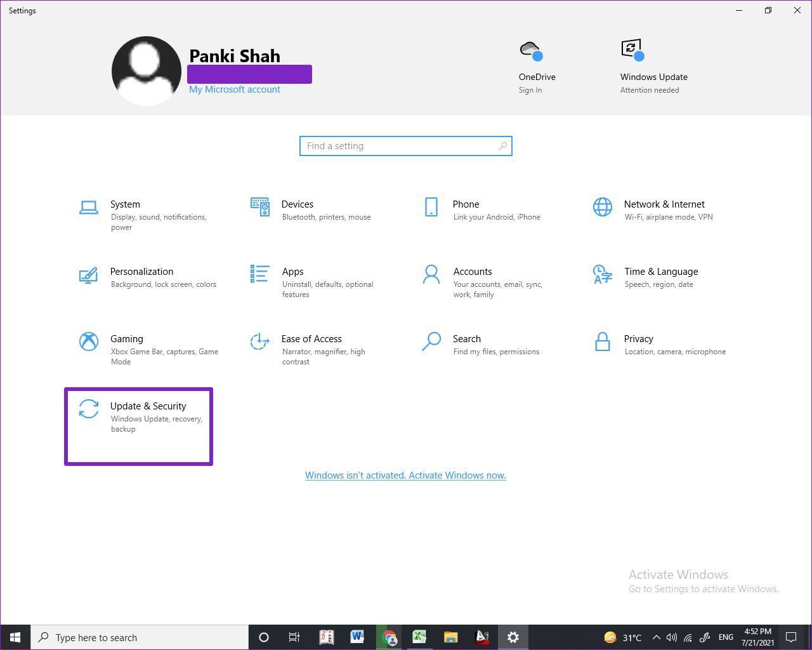Click the Activate Windows now link
812x650 pixels.
click(x=405, y=475)
